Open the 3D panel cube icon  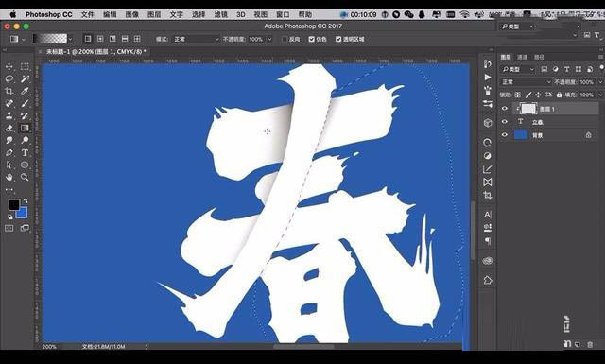click(x=488, y=123)
